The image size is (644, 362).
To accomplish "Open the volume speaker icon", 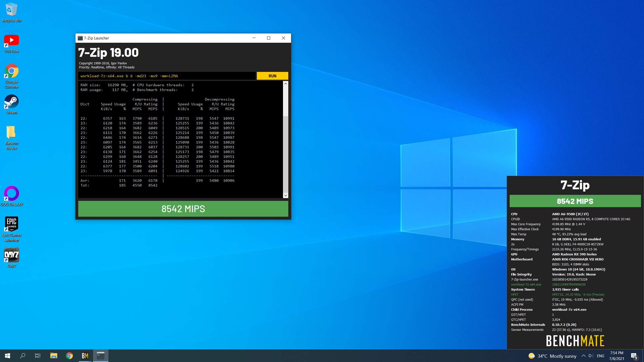I will click(x=591, y=356).
